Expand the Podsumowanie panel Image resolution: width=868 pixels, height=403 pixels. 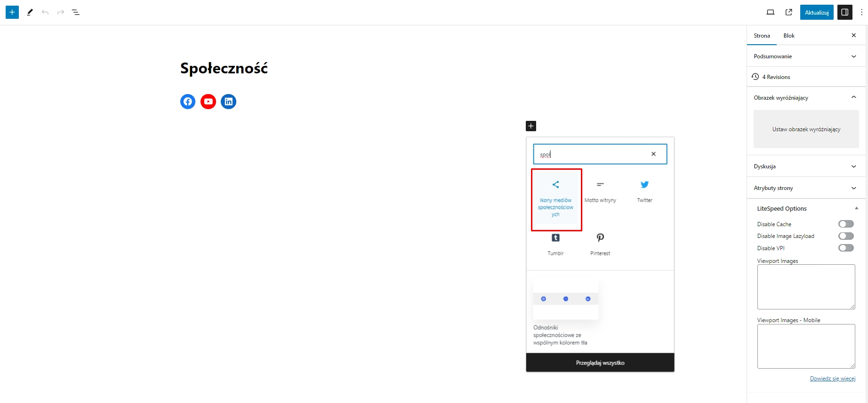[806, 56]
